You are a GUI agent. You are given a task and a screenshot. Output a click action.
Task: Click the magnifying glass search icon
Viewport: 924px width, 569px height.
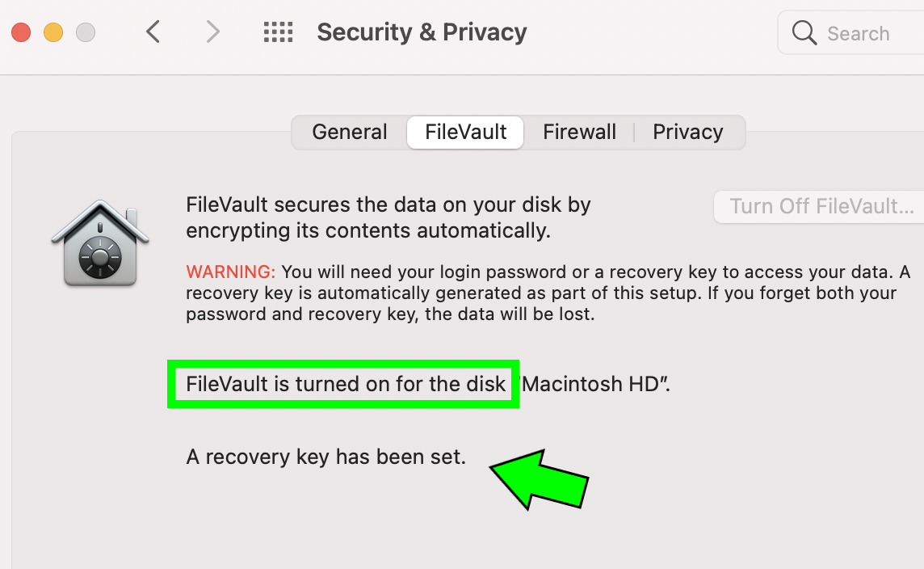point(804,32)
